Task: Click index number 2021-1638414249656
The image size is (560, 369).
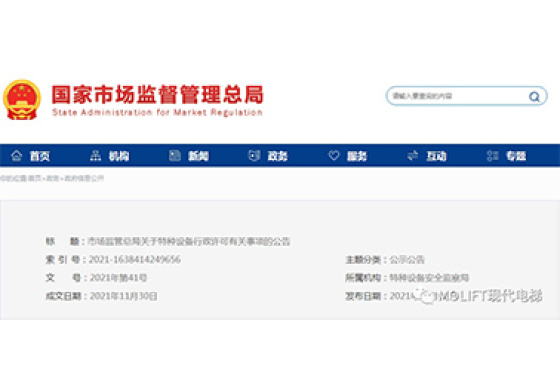Action: point(135,259)
